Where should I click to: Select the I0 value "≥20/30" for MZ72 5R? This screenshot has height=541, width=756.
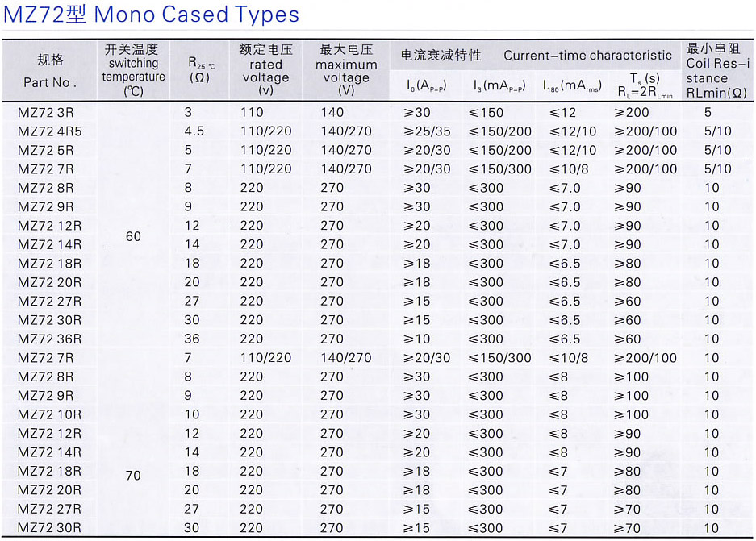427,150
